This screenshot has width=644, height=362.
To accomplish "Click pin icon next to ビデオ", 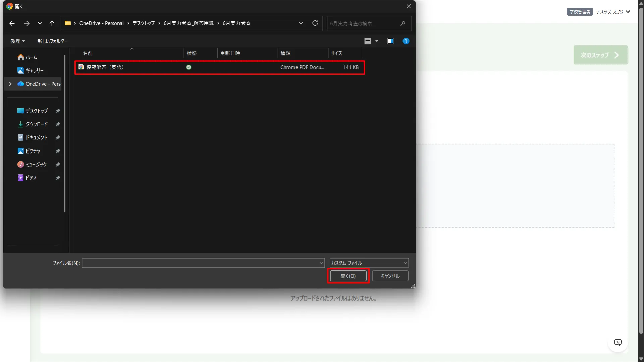I will [x=58, y=178].
